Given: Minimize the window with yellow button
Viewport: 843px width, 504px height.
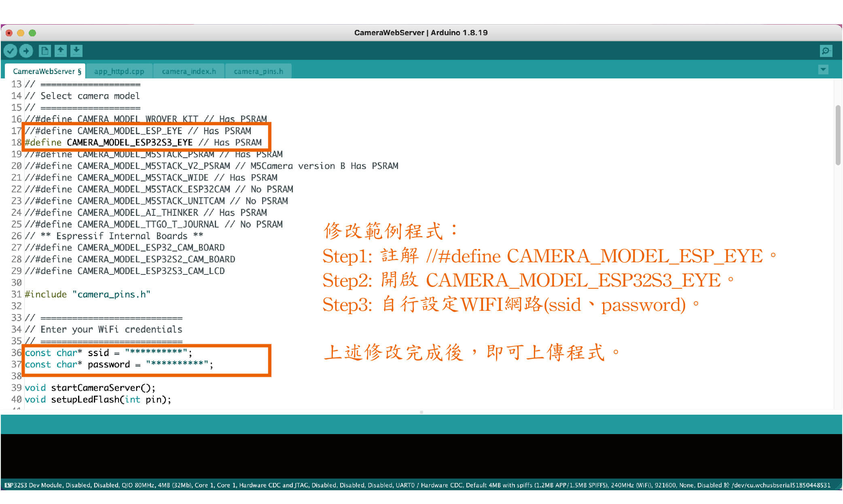Looking at the screenshot, I should (x=21, y=33).
